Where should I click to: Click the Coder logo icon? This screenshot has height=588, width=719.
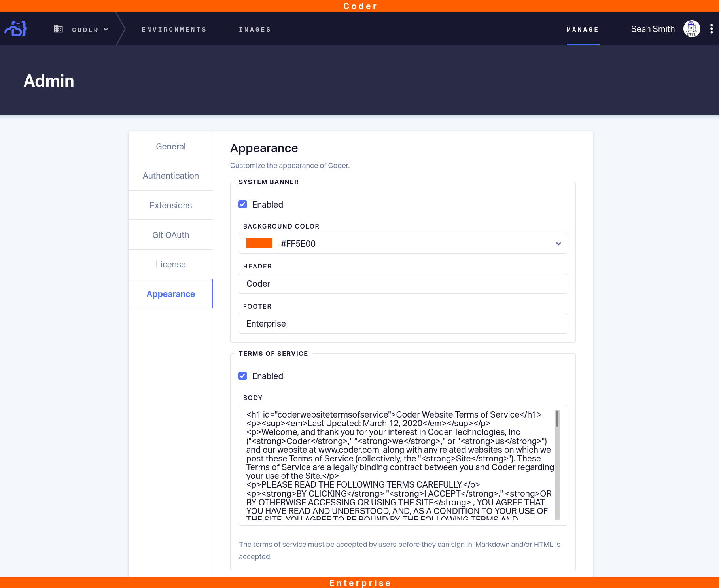click(x=15, y=28)
